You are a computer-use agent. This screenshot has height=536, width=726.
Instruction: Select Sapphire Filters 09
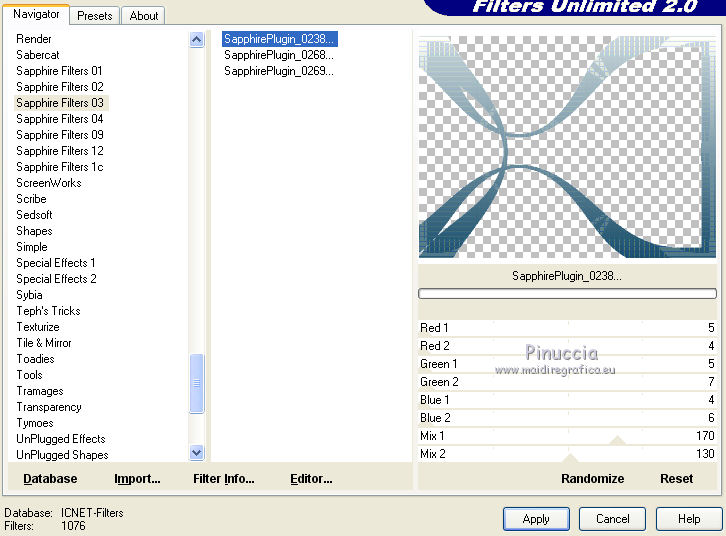(60, 135)
